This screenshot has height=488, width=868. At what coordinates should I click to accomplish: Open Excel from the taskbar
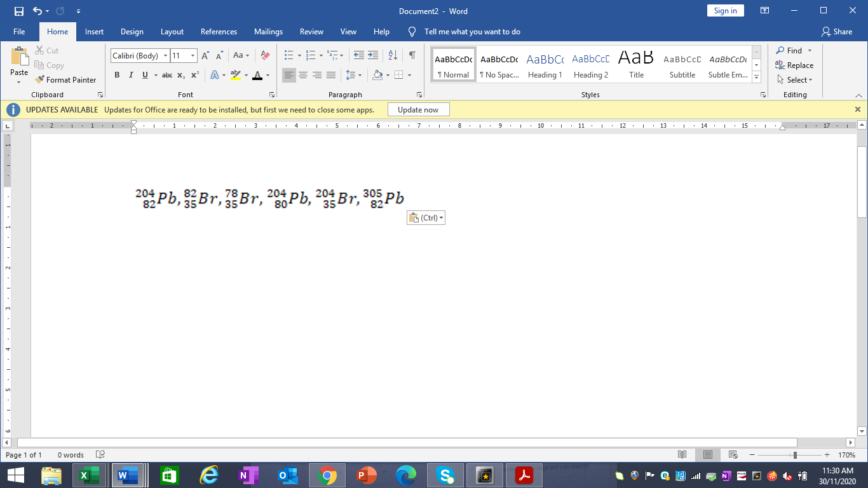(x=88, y=475)
